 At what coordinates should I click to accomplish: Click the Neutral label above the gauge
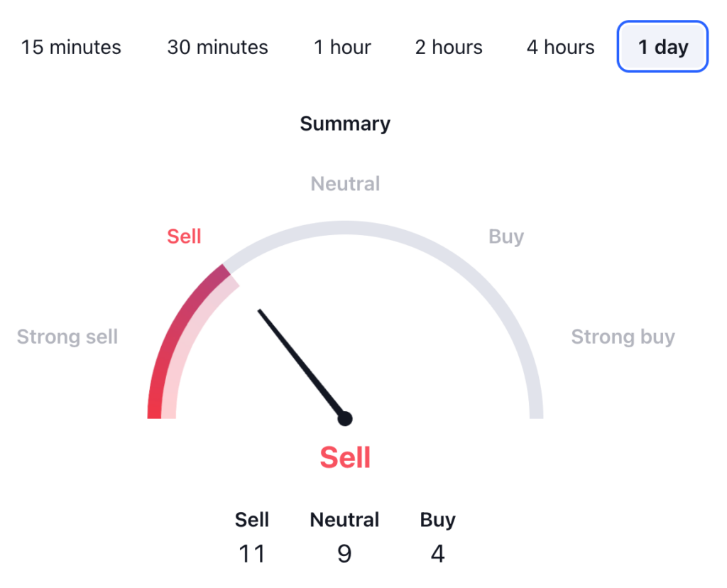tap(345, 184)
